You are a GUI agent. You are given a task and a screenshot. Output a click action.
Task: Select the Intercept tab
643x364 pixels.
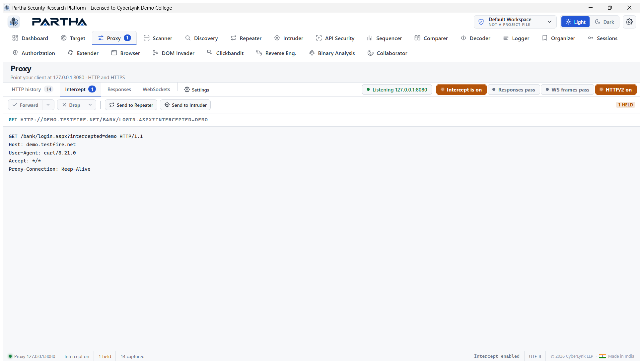pos(80,90)
